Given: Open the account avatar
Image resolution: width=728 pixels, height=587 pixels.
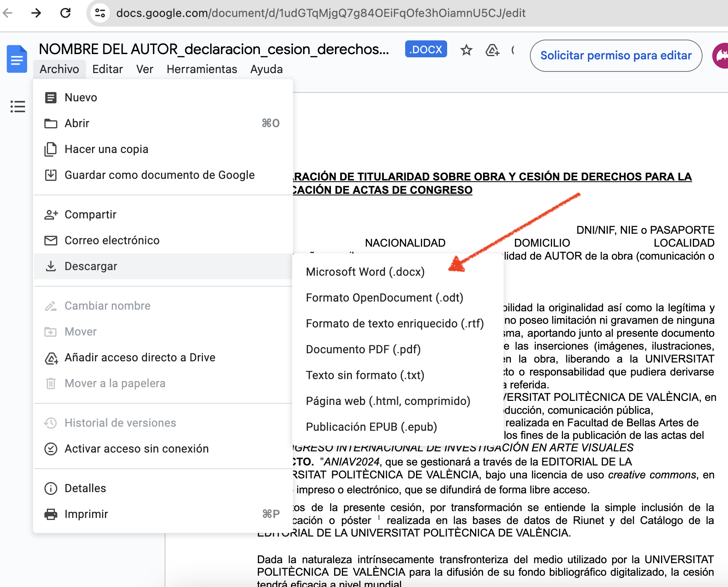Looking at the screenshot, I should 720,56.
